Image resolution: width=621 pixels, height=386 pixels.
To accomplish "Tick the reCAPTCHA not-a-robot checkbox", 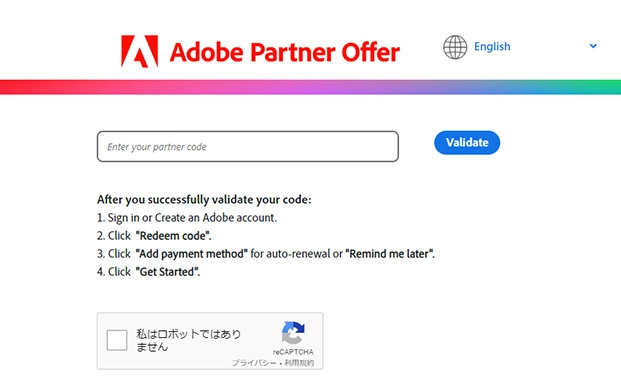I will click(x=117, y=340).
